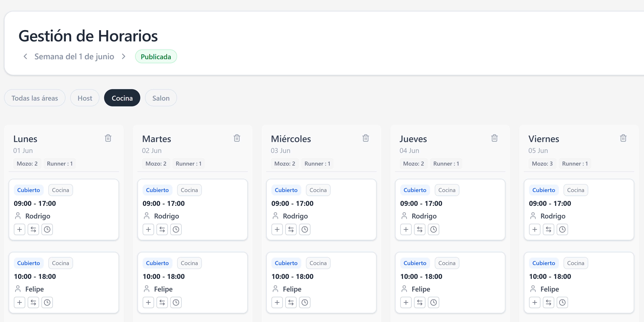Viewport: 644px width, 322px height.
Task: Click the Miércoles day heading
Action: (291, 139)
